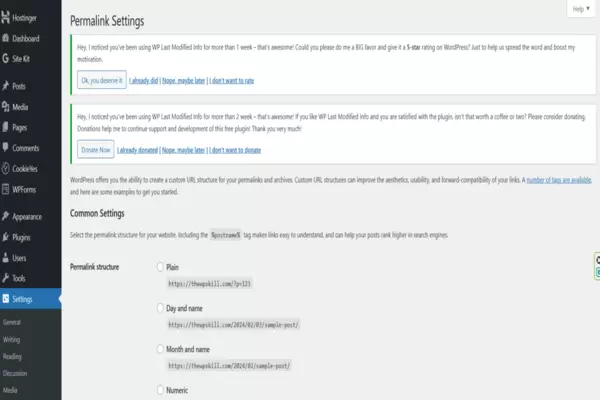Image resolution: width=600 pixels, height=400 pixels.
Task: Click 'Nope, maybe later' in donation notice
Action: (x=183, y=150)
